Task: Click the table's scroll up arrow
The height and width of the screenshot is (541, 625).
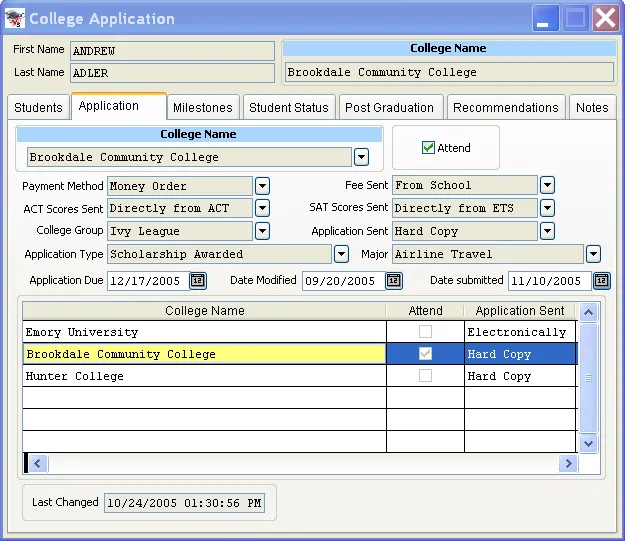Action: tap(588, 312)
